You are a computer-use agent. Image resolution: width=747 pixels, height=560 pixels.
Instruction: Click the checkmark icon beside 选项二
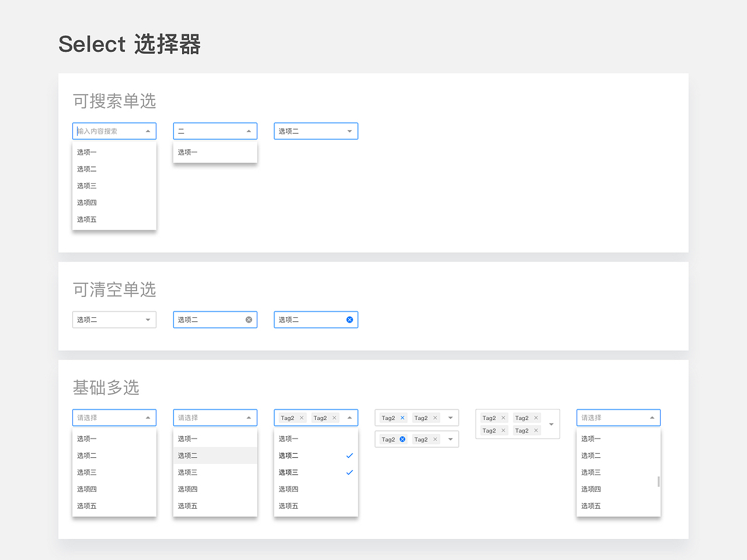[x=349, y=456]
